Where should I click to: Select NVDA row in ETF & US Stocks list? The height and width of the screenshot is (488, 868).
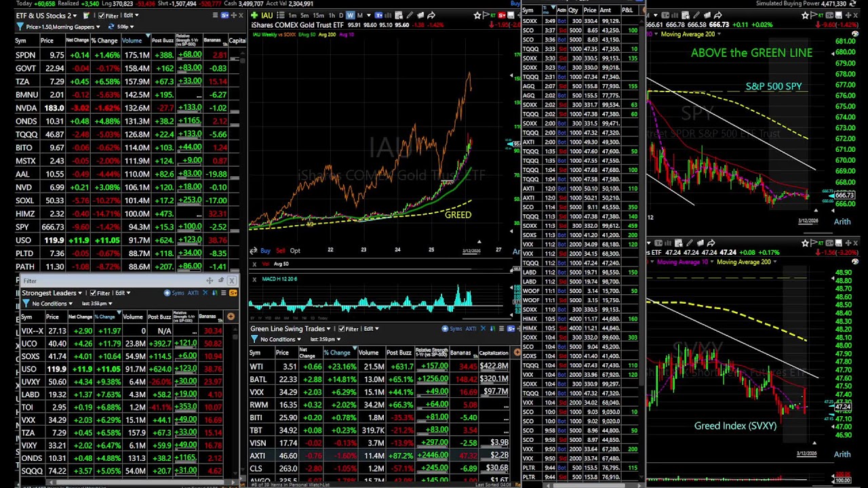(127, 108)
